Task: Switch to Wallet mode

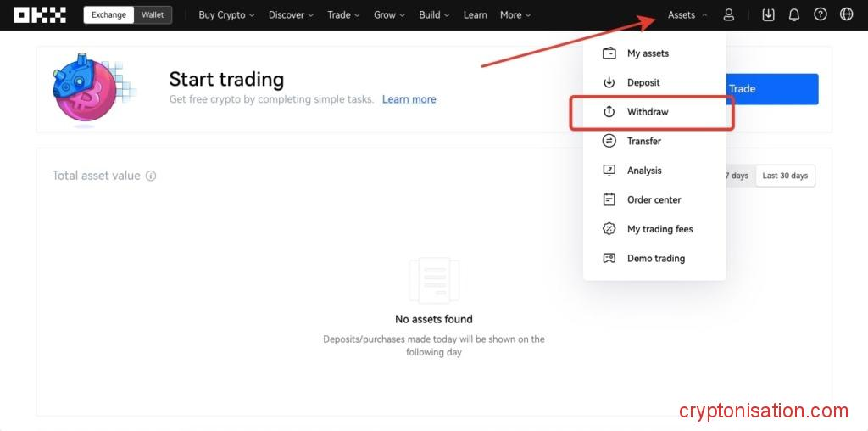Action: 153,14
